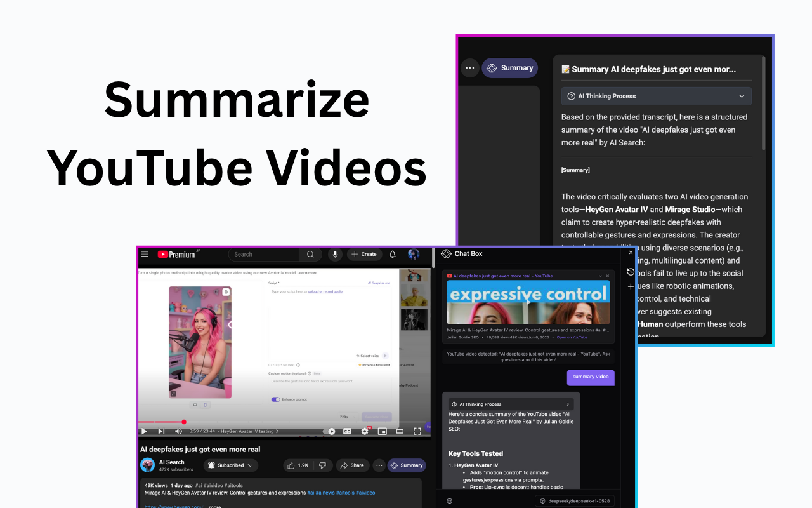Follow the Open on YouTube link

[572, 337]
